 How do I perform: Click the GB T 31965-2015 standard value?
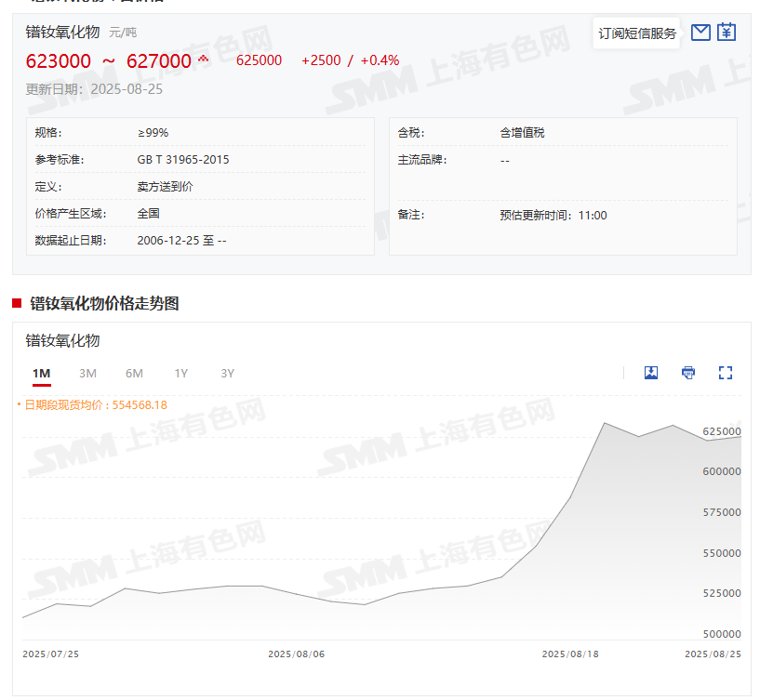[183, 160]
